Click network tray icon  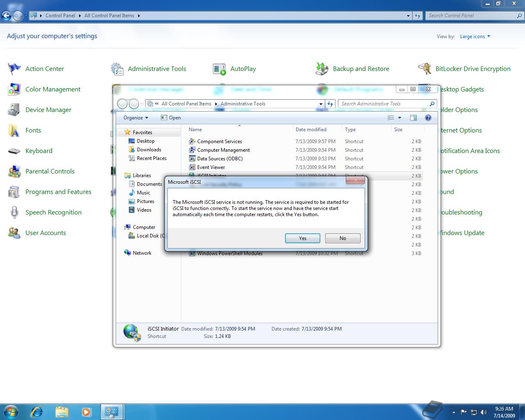pos(474,412)
